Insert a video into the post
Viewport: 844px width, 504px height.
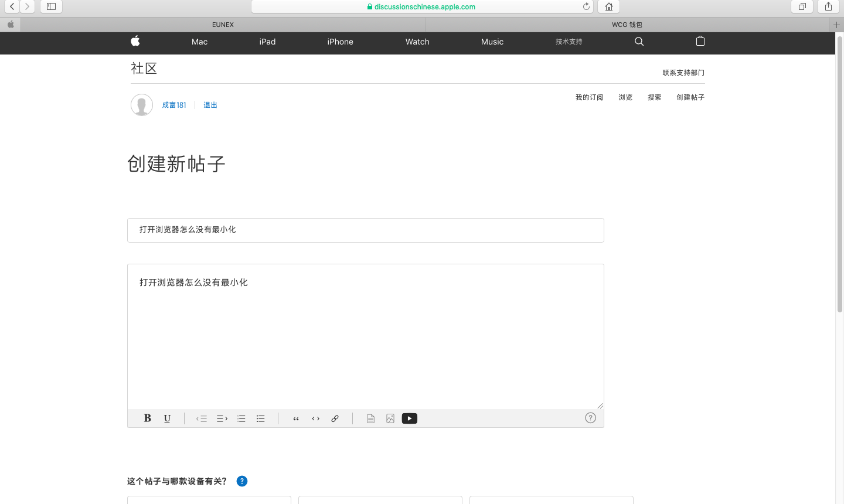pyautogui.click(x=410, y=418)
